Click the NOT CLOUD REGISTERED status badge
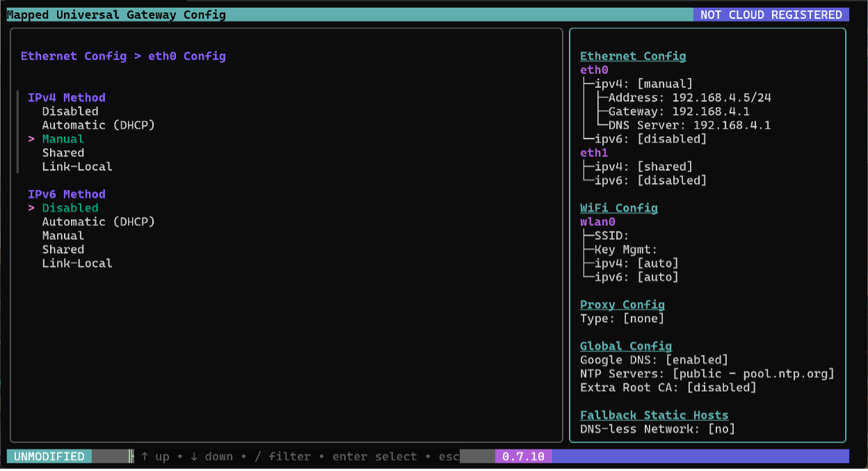Viewport: 868px width, 471px height. pos(771,15)
